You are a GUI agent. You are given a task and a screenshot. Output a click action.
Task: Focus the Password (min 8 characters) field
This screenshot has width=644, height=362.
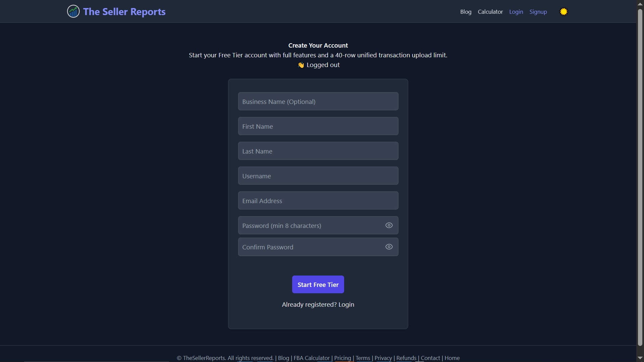point(318,225)
